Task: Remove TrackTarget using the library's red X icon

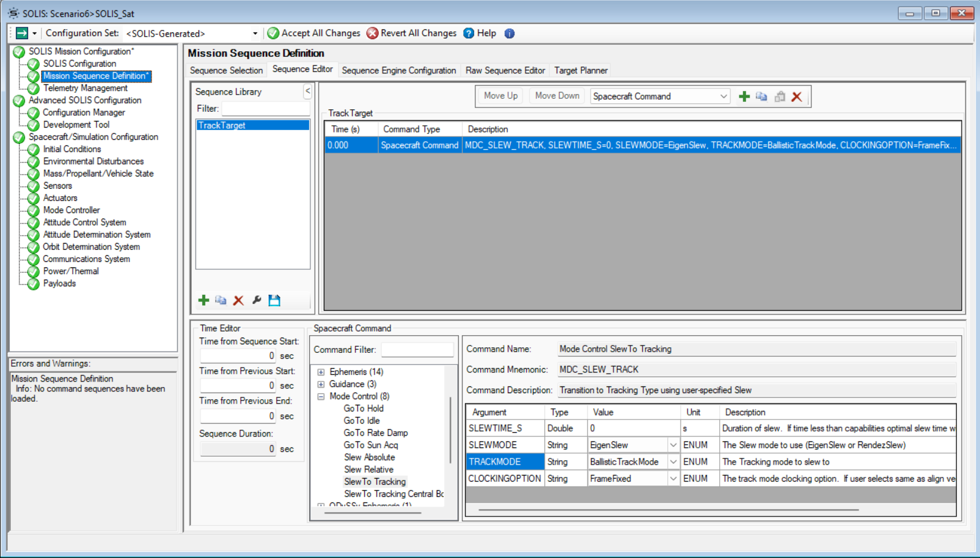Action: coord(238,300)
